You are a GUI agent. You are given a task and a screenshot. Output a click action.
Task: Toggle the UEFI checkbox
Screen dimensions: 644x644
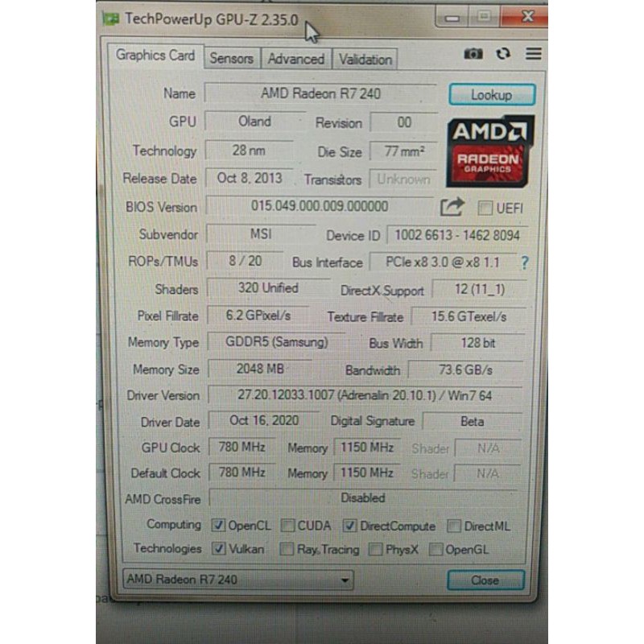(x=485, y=208)
